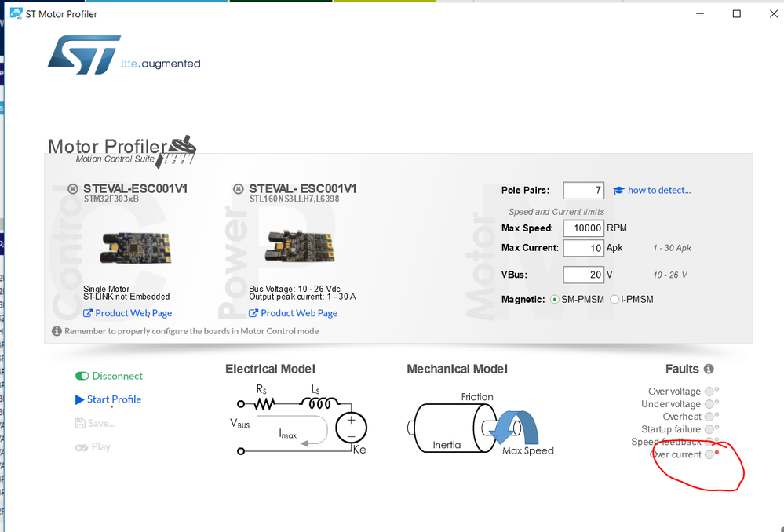Focus the Max Speed input field

(584, 228)
